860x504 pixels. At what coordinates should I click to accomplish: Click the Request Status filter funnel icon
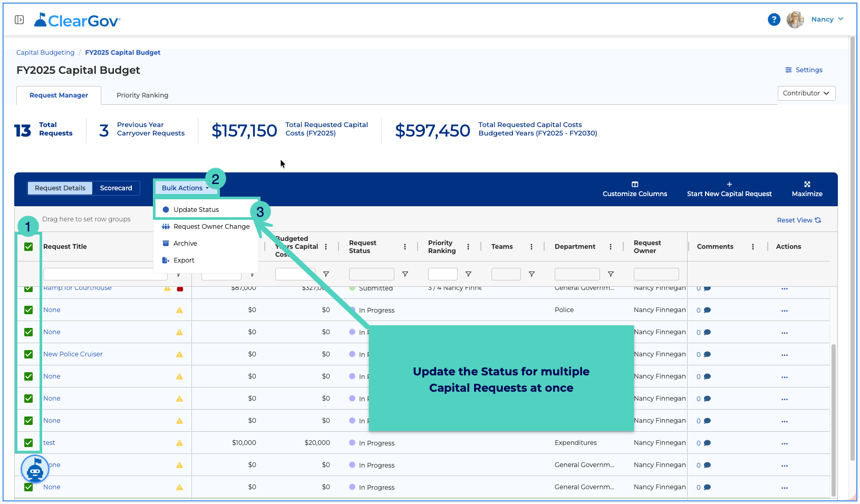click(x=405, y=274)
